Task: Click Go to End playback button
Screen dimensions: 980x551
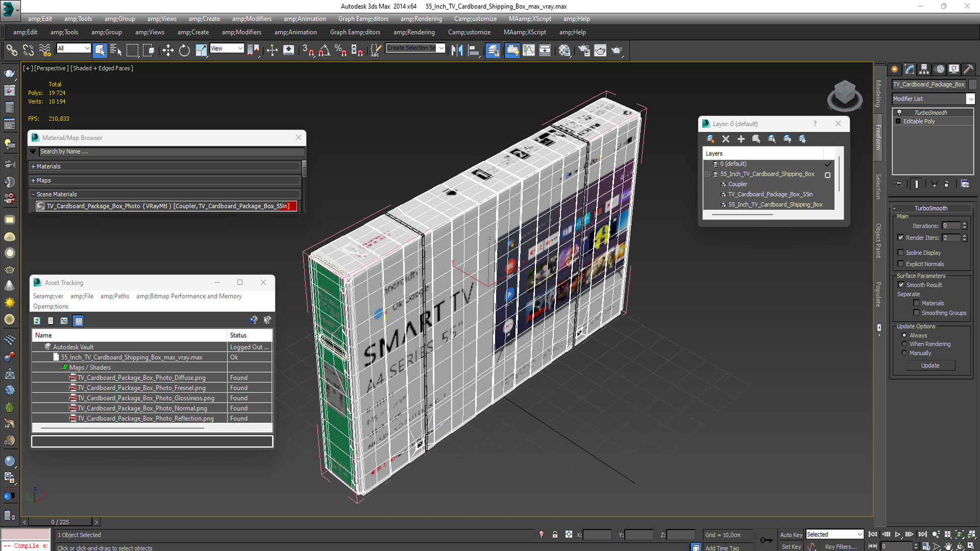Action: [x=923, y=535]
